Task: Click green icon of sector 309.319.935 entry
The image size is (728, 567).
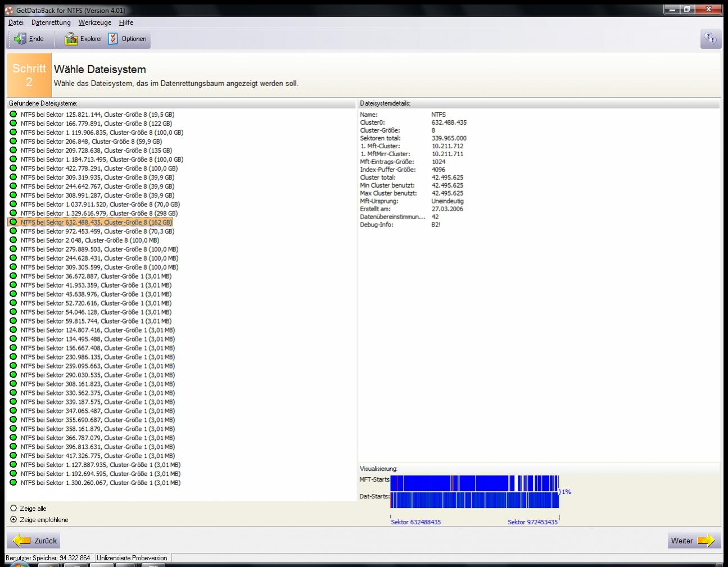Action: pyautogui.click(x=13, y=178)
